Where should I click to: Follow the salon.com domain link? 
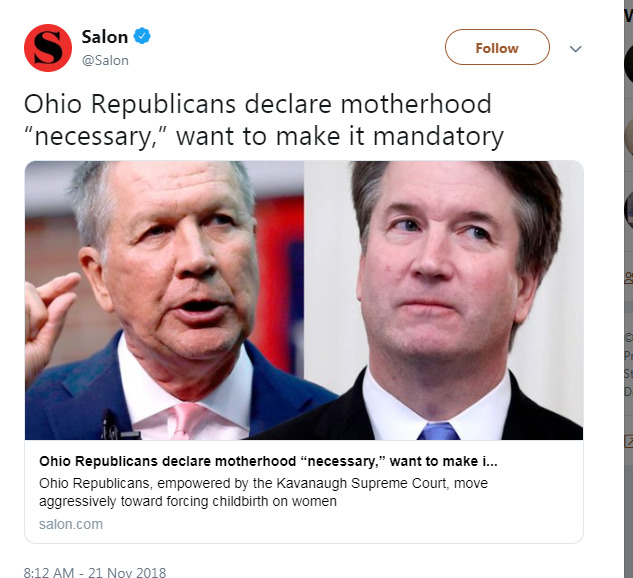[71, 524]
